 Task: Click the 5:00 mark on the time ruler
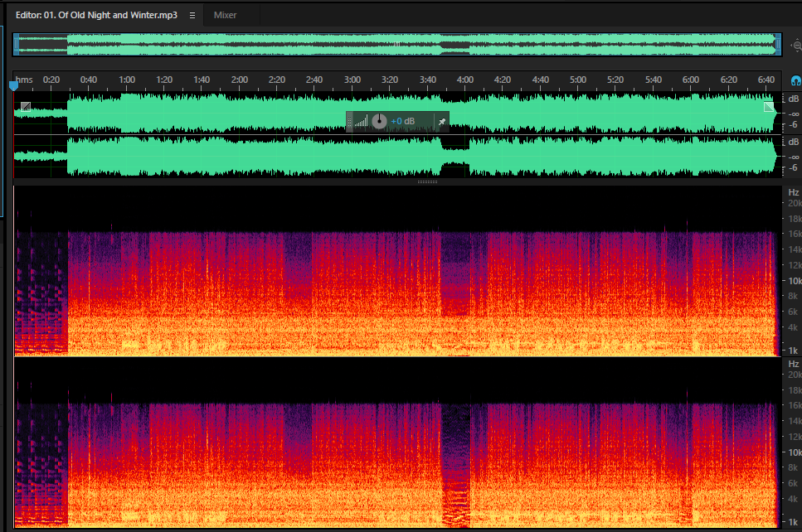pyautogui.click(x=578, y=80)
